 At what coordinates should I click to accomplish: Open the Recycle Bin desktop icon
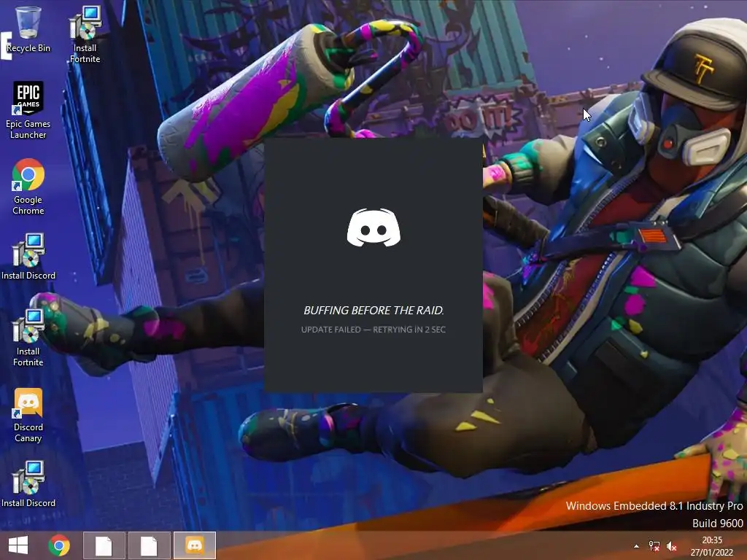[28, 29]
